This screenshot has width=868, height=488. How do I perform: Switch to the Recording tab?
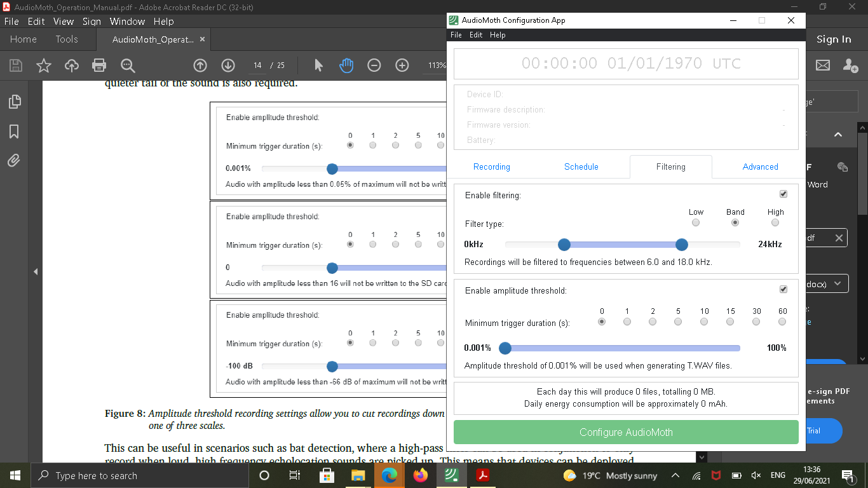(492, 166)
